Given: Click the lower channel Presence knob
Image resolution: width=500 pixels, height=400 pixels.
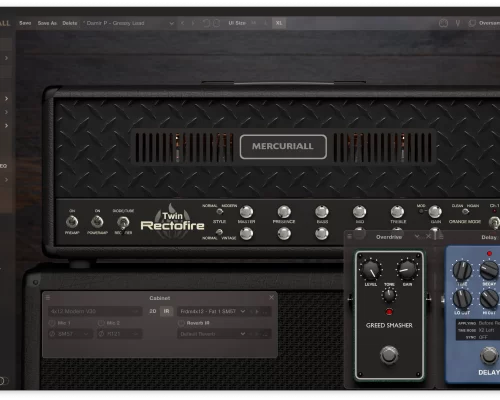Looking at the screenshot, I should click(284, 234).
